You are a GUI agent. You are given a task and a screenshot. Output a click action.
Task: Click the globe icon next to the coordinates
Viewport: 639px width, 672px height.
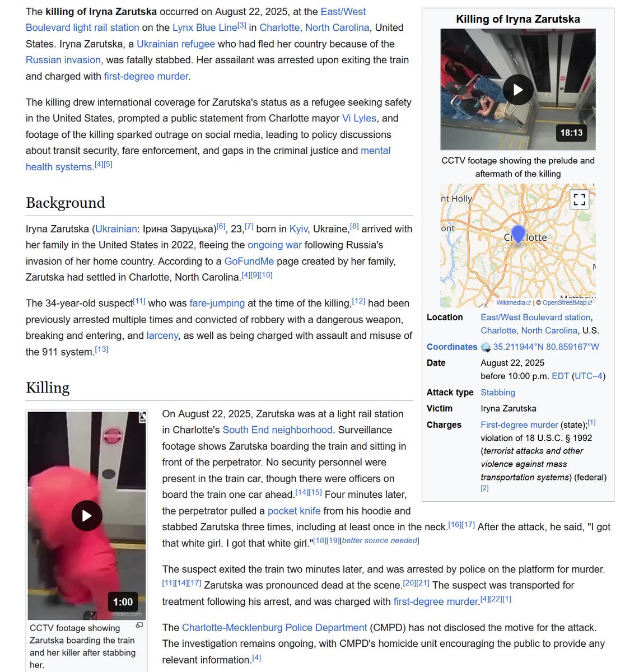pos(486,347)
